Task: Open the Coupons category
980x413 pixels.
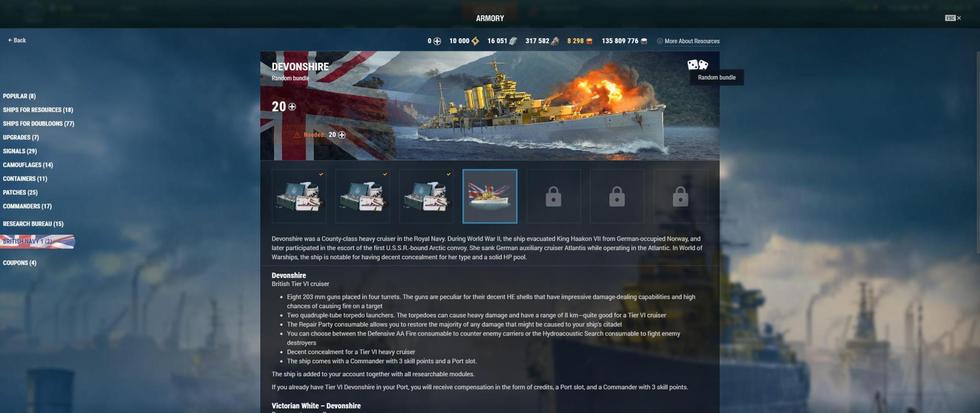Action: coord(19,263)
